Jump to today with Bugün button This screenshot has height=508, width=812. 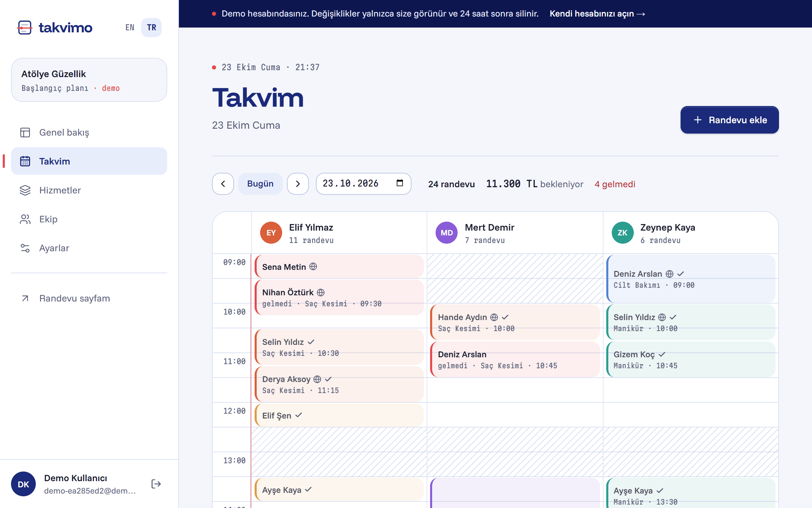click(260, 184)
